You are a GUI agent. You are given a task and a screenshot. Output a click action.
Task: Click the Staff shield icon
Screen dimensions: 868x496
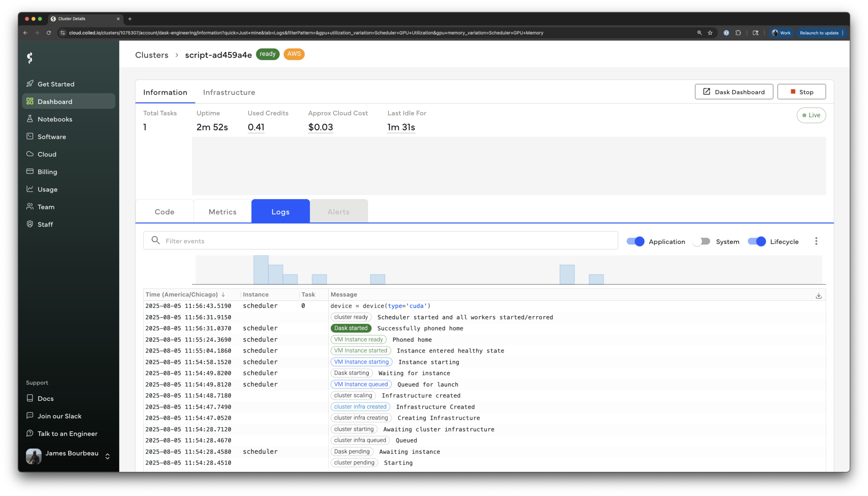point(30,224)
